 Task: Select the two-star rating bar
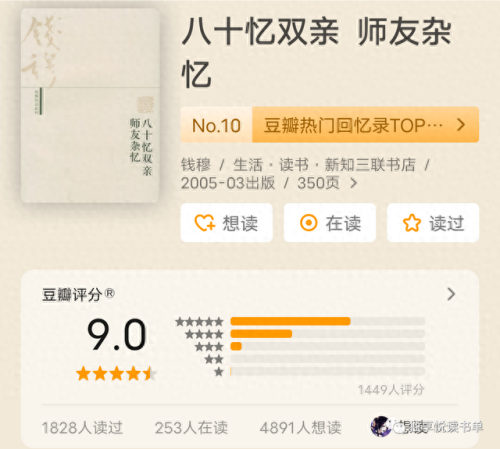click(x=328, y=359)
